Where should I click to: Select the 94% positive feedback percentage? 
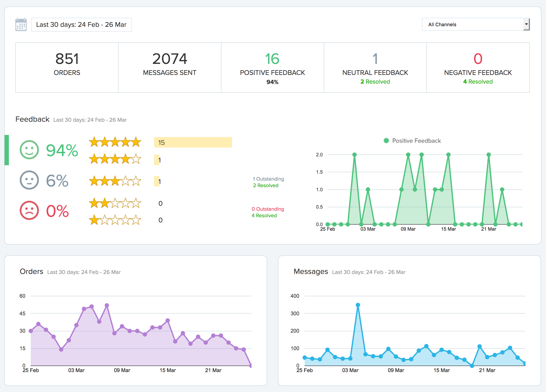point(62,150)
